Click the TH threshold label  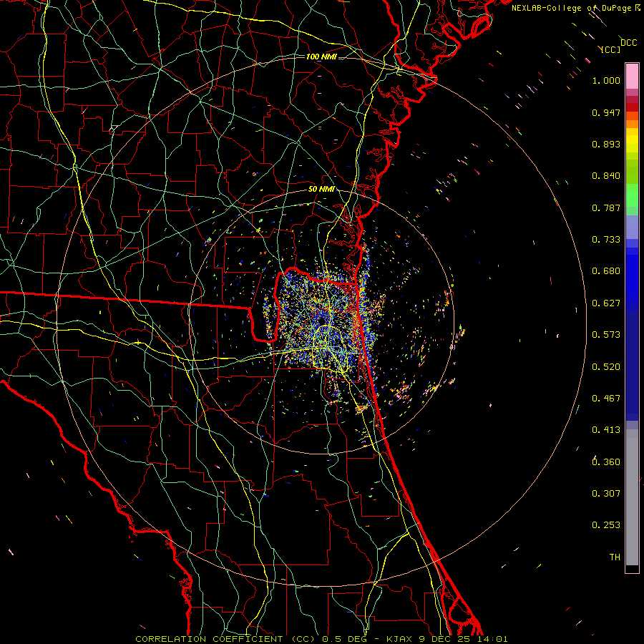[x=615, y=557]
